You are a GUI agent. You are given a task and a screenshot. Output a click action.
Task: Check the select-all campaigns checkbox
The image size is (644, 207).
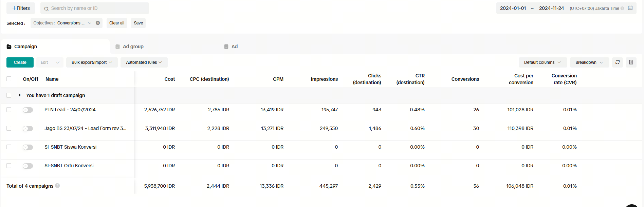(x=9, y=79)
